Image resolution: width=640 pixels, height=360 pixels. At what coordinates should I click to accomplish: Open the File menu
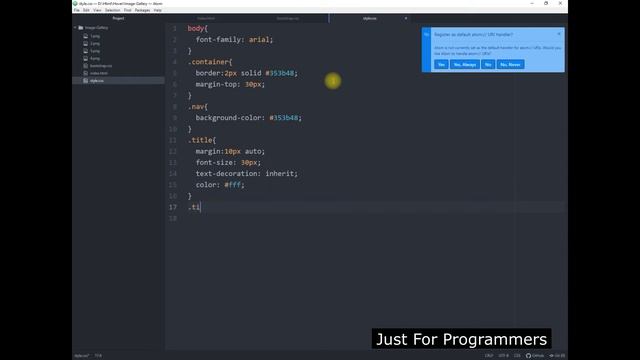[x=77, y=10]
